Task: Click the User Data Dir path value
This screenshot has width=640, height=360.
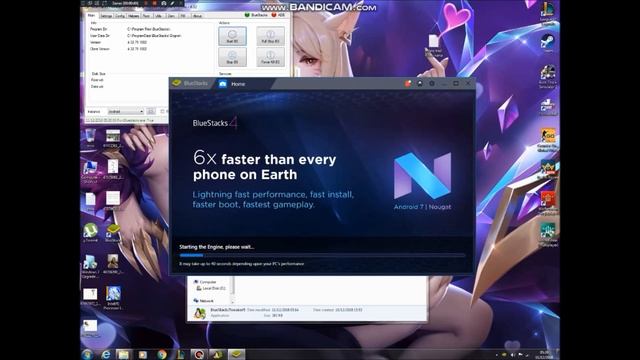Action: (x=154, y=36)
